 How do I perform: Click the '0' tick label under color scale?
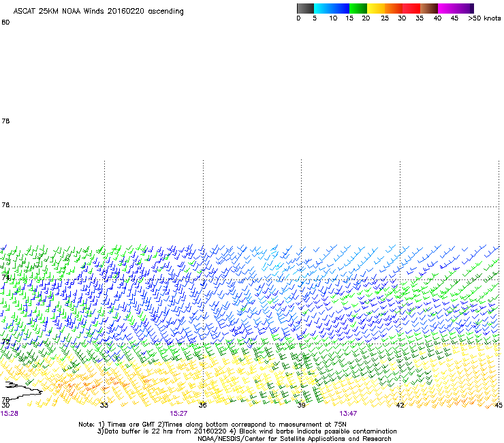[x=298, y=18]
